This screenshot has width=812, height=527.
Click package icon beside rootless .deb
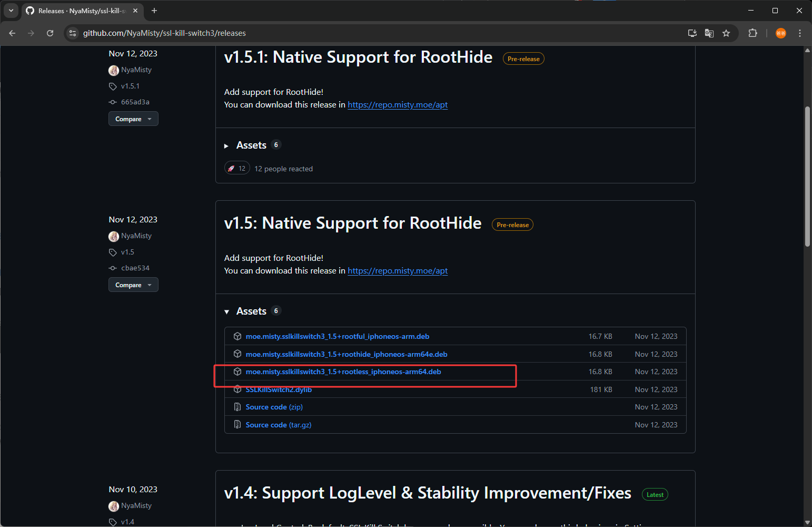coord(237,372)
